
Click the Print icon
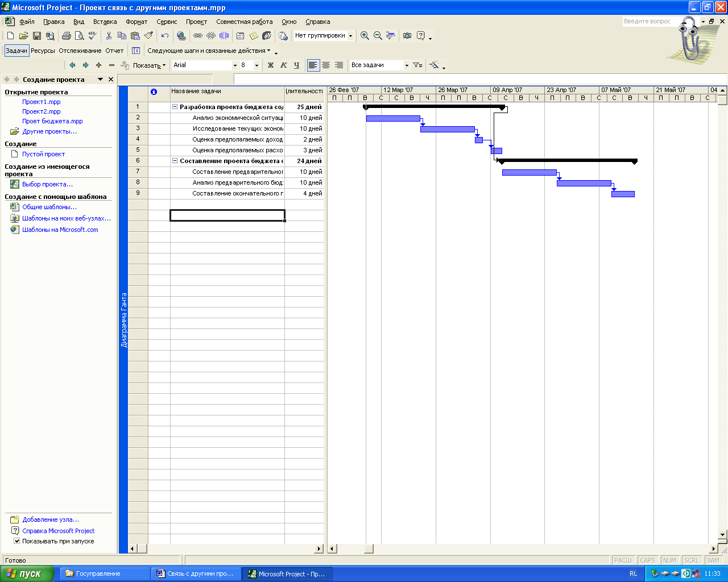67,36
